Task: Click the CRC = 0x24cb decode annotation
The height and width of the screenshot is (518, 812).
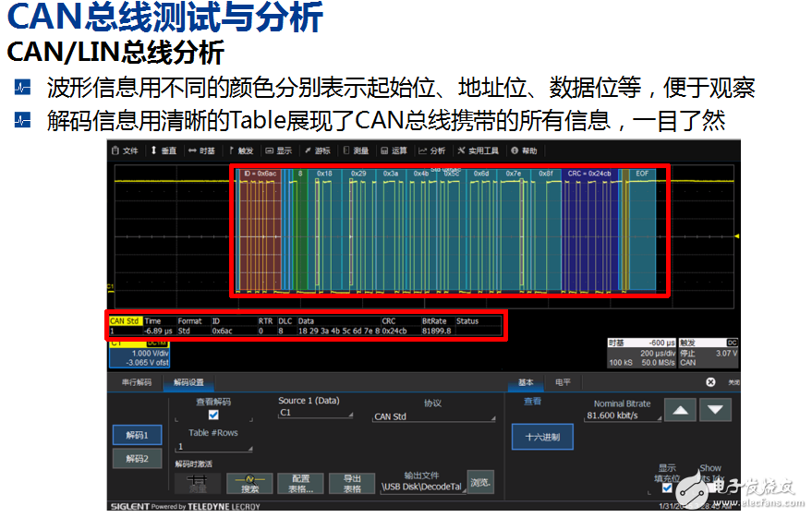Action: point(589,174)
